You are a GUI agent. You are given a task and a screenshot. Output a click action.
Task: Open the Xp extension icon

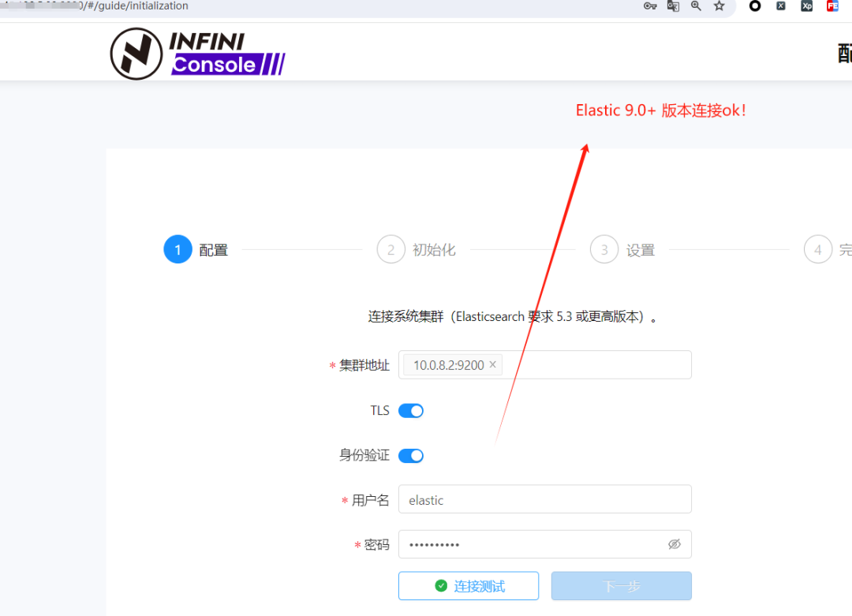(807, 6)
